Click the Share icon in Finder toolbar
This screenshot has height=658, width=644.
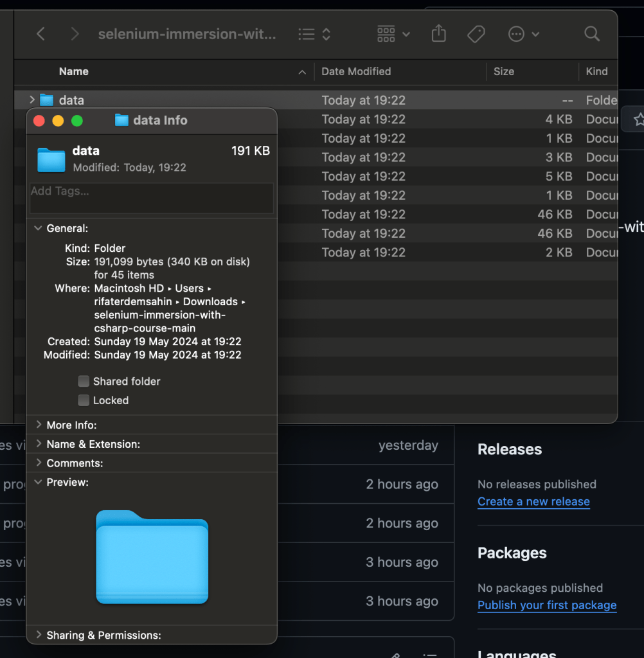point(439,33)
